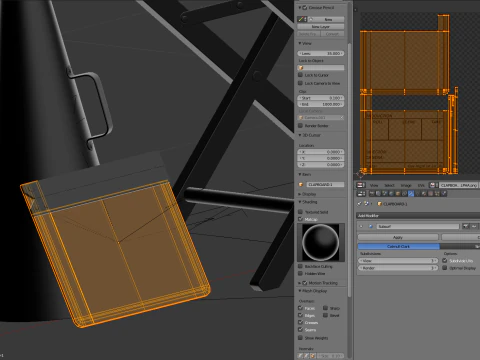Click the Subsurf modifier name field
Viewport: 480px width, 360px height.
tap(418, 226)
